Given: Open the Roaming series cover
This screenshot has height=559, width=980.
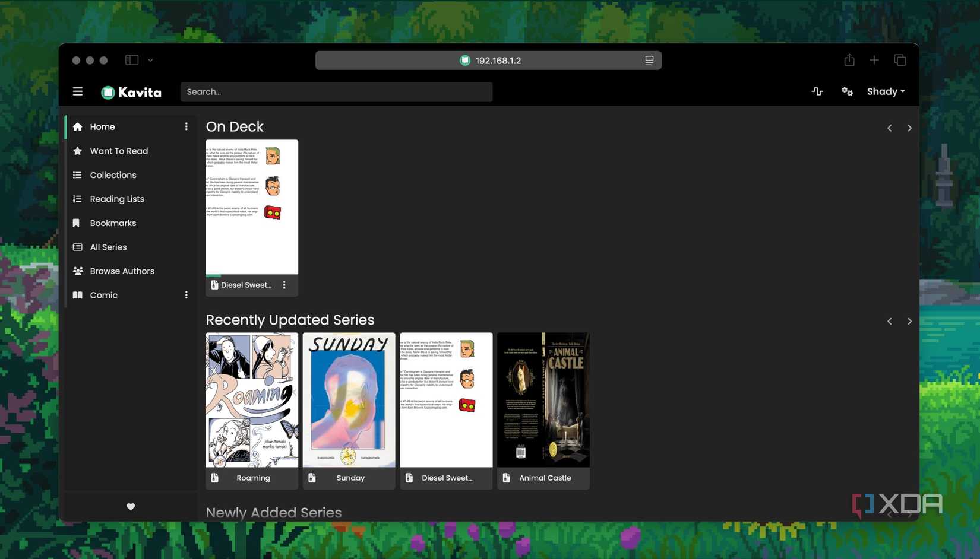Looking at the screenshot, I should (x=252, y=400).
